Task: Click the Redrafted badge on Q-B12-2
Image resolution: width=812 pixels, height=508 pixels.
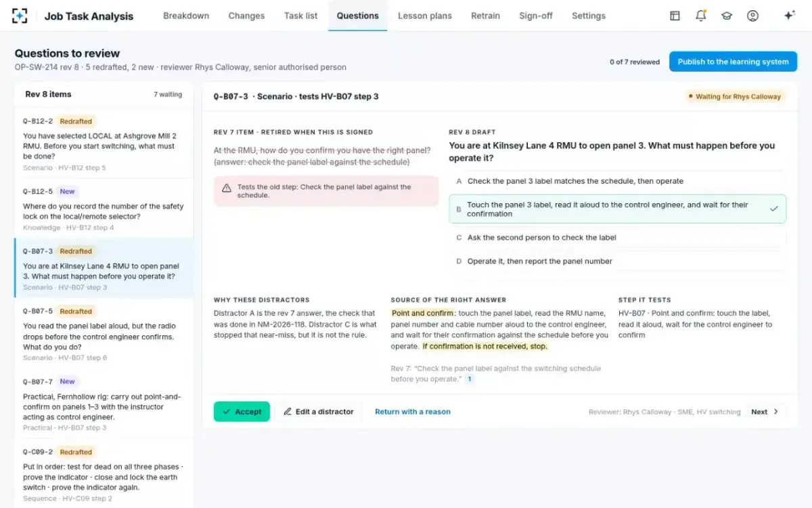Action: click(x=76, y=121)
